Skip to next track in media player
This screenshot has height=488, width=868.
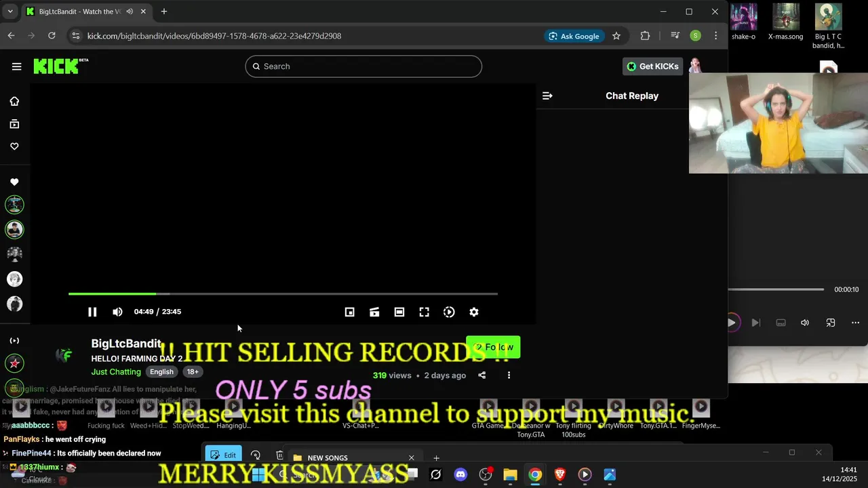coord(755,323)
